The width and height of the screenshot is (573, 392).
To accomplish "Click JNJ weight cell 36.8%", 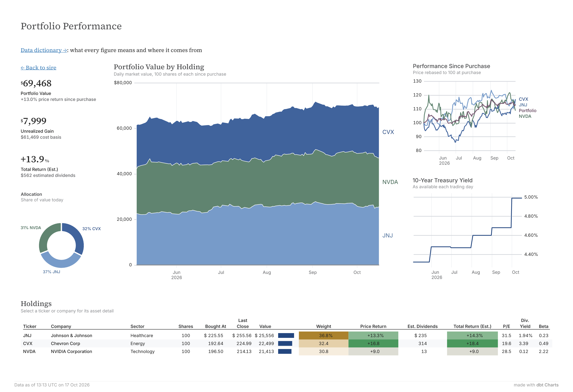I will pyautogui.click(x=324, y=335).
